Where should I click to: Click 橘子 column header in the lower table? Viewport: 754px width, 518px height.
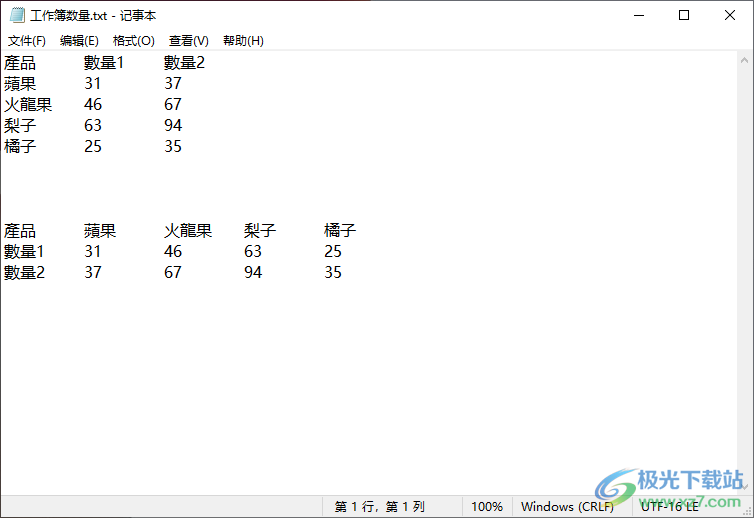tap(340, 231)
